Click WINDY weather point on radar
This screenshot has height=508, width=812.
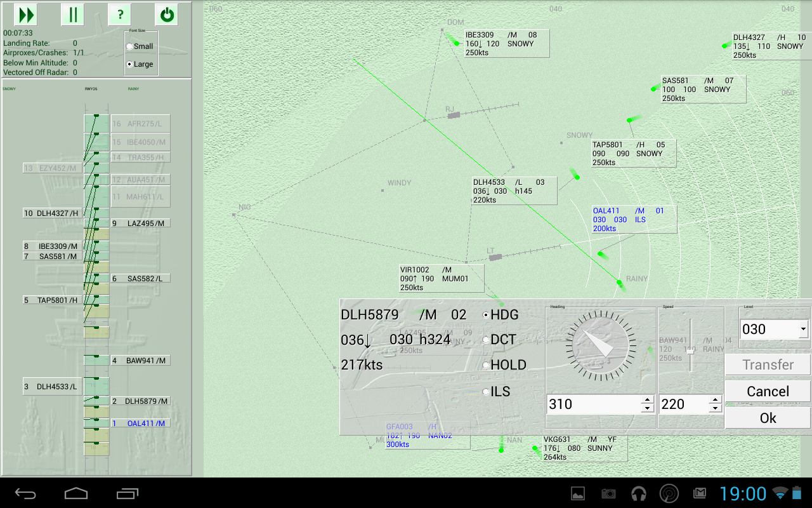click(383, 190)
